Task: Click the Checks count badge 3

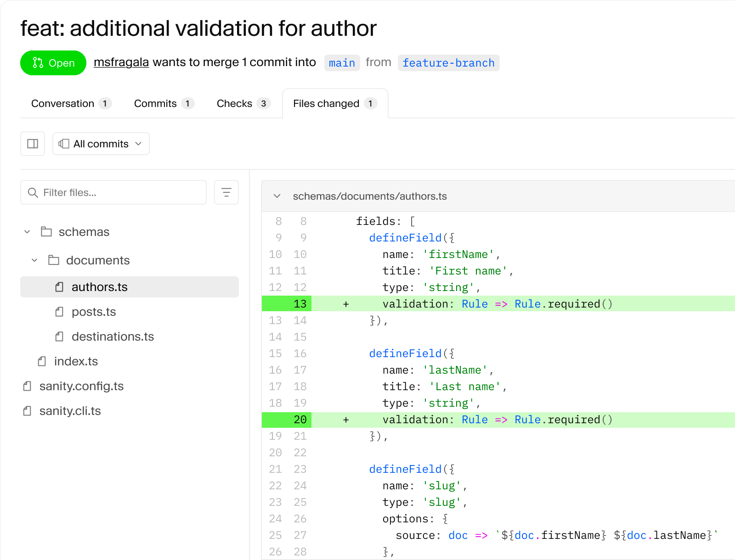Action: point(264,103)
